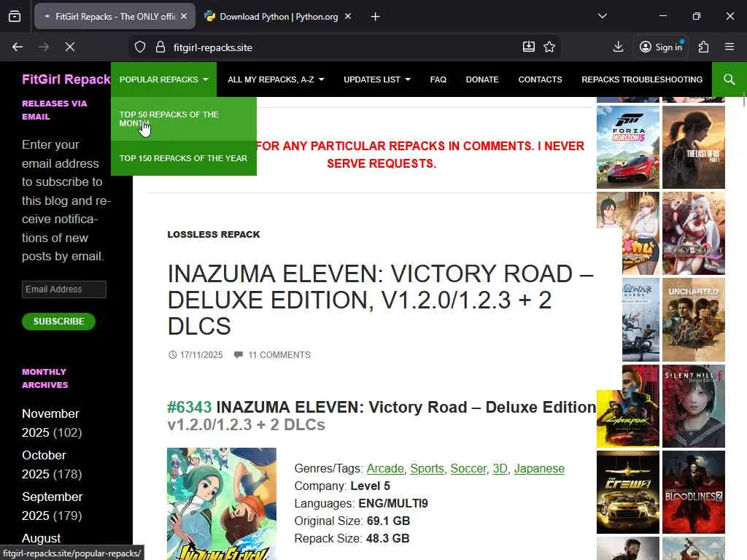
Task: Click the #6343 repack number
Action: [189, 407]
